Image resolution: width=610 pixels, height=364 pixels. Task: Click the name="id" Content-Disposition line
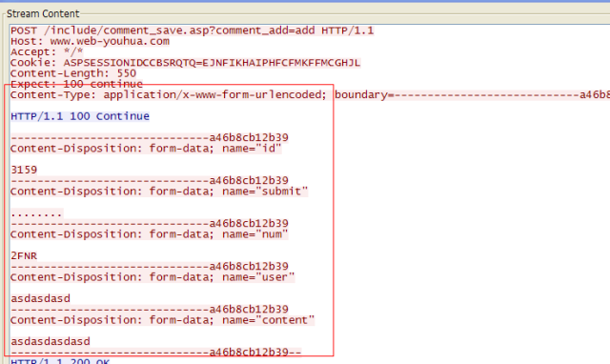click(x=146, y=149)
